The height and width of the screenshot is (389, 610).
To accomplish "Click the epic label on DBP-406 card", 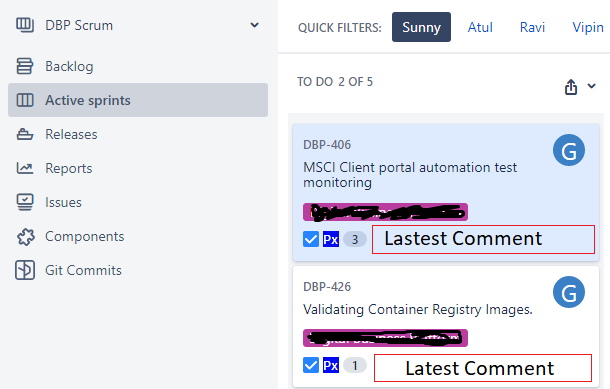I will pyautogui.click(x=385, y=212).
